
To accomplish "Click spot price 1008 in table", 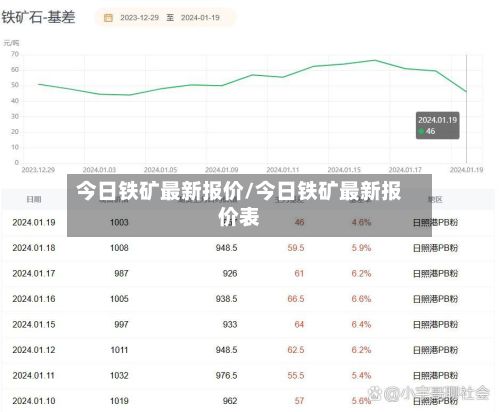I will (x=119, y=248).
